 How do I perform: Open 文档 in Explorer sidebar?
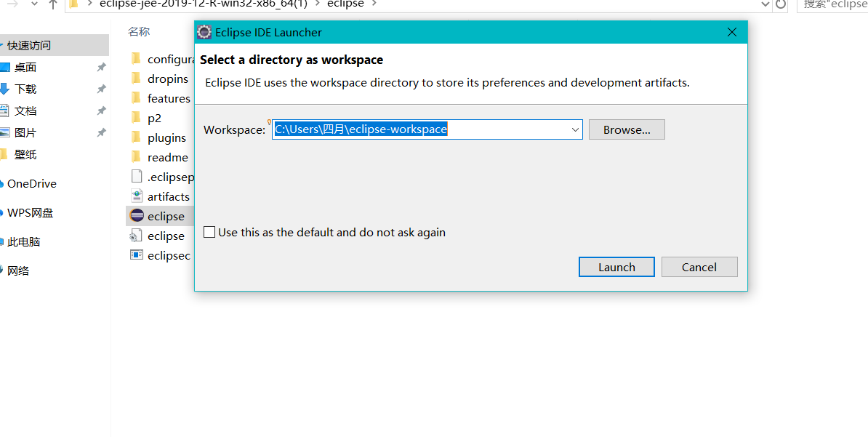[25, 111]
